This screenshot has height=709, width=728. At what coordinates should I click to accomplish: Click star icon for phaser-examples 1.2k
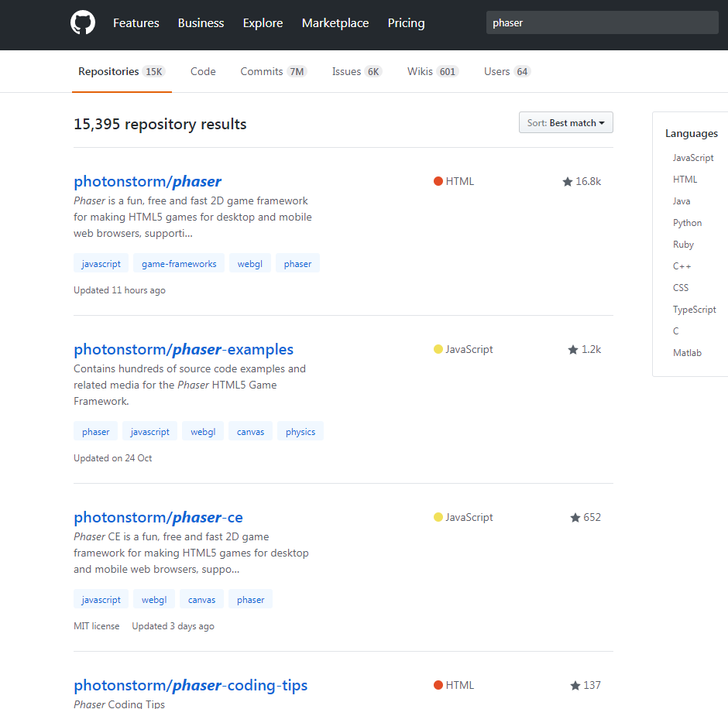point(573,349)
